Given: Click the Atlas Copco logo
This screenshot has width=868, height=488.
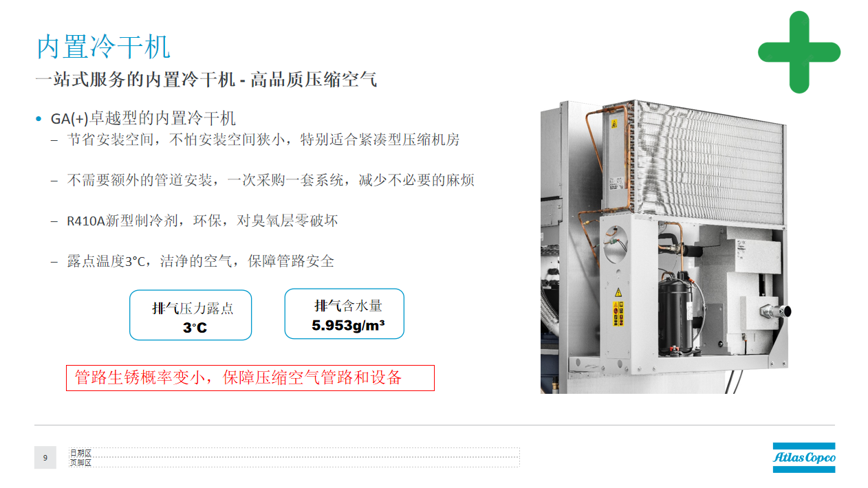Looking at the screenshot, I should 804,457.
